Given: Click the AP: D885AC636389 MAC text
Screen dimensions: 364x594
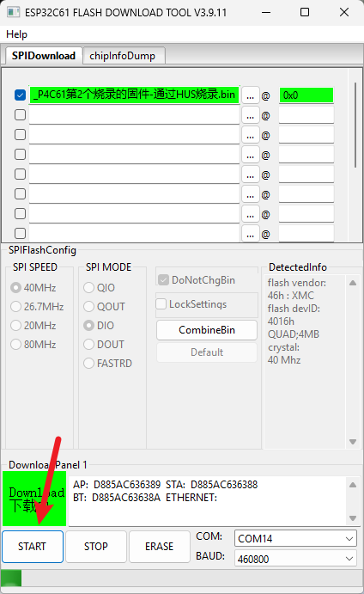Looking at the screenshot, I should coord(117,485).
